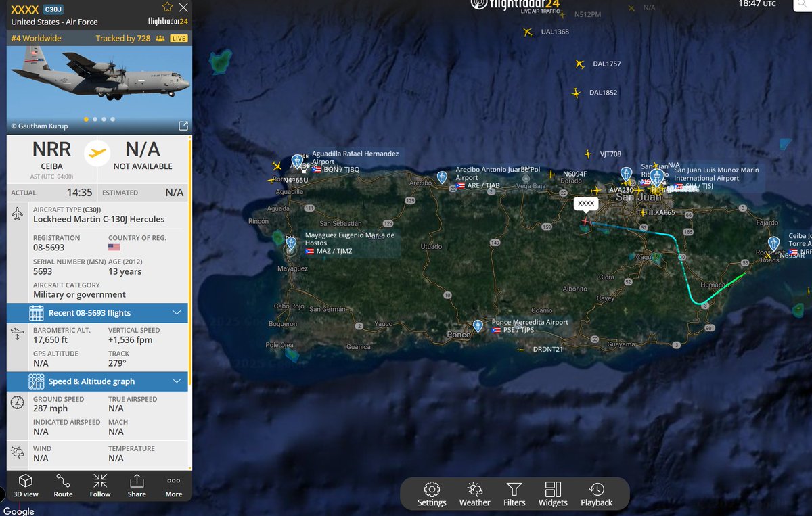Click the photo credit Gautham Kurup
Viewport: 812px width, 516px height.
pyautogui.click(x=41, y=126)
